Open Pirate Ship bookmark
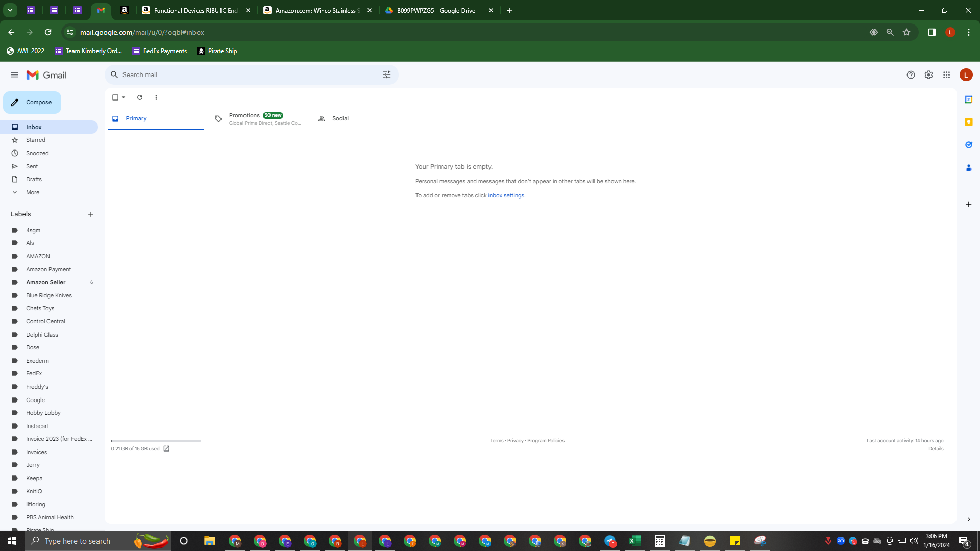Viewport: 980px width, 551px height. tap(217, 51)
